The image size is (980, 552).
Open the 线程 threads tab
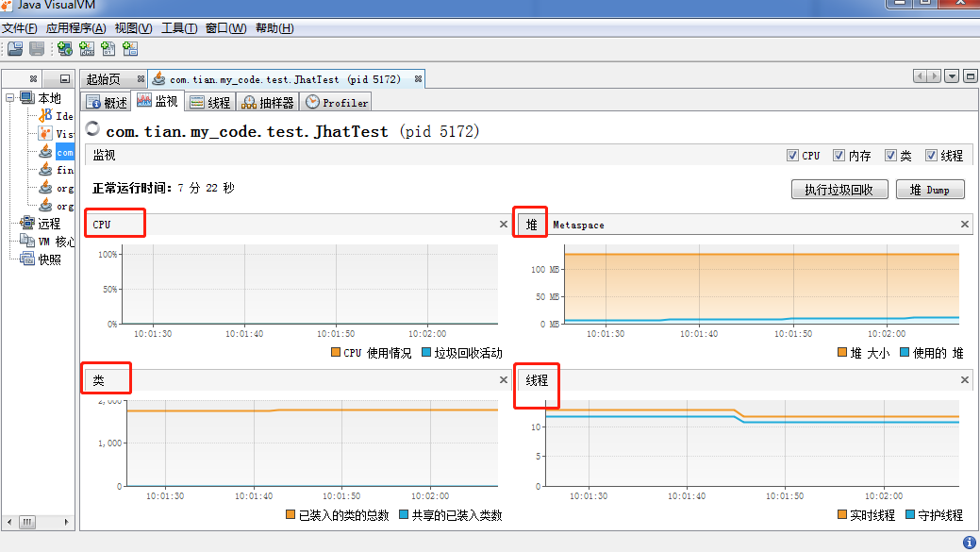[x=210, y=103]
